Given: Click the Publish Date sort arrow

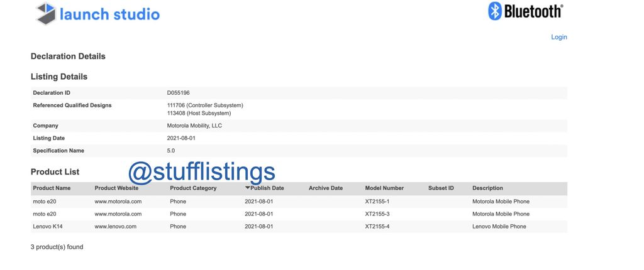Looking at the screenshot, I should click(248, 188).
